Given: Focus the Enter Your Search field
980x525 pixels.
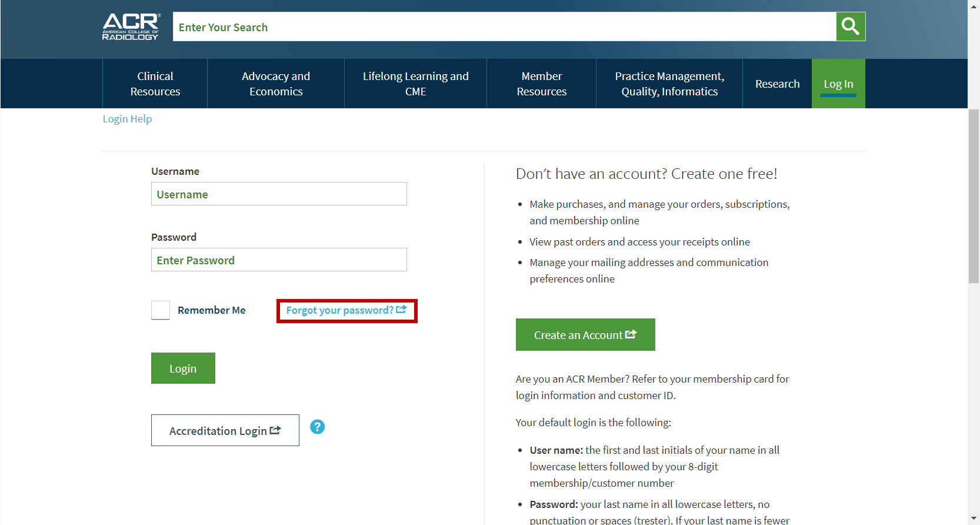Looking at the screenshot, I should point(504,26).
